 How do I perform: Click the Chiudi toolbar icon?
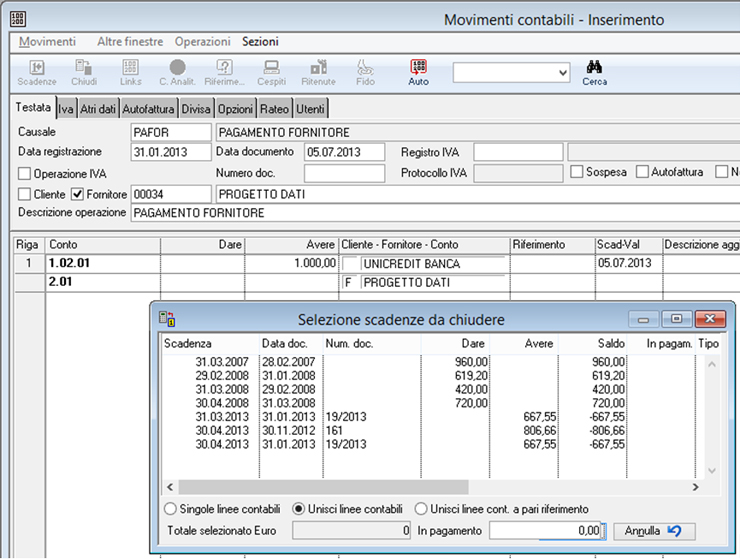pos(84,72)
